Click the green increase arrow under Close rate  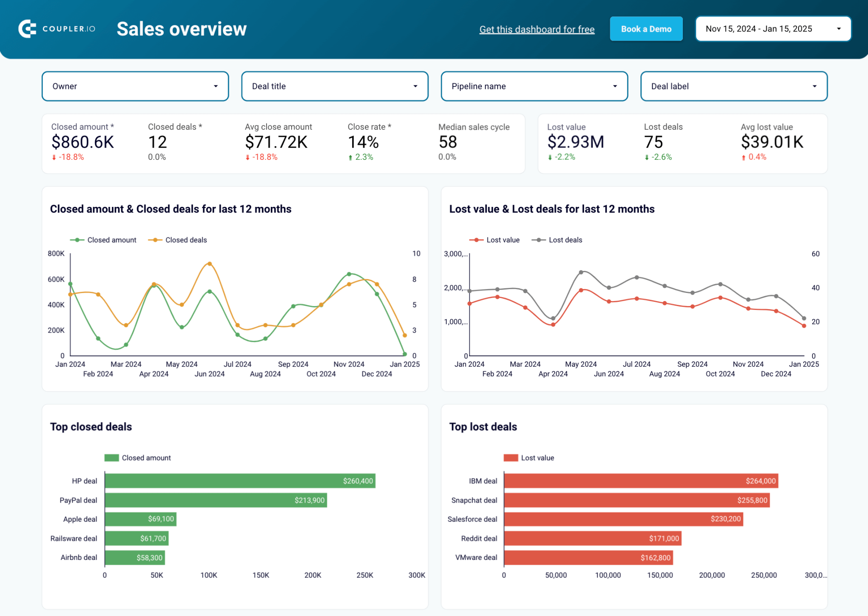[x=351, y=157]
